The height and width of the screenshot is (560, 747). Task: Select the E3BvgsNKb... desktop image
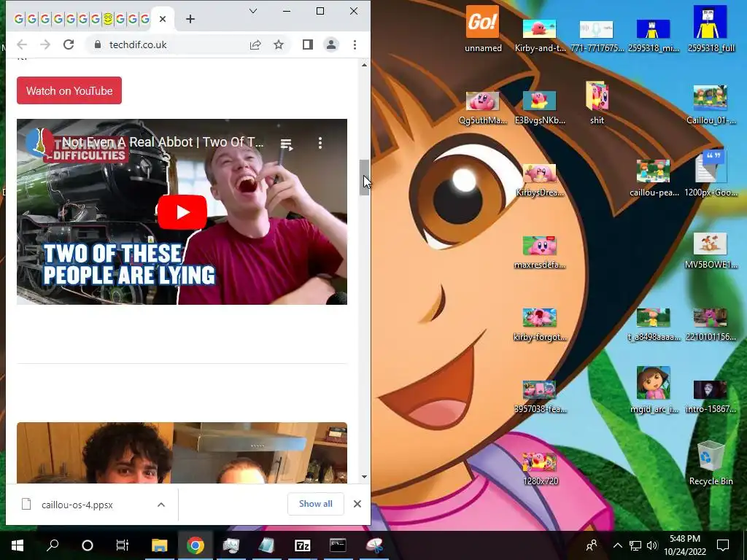pyautogui.click(x=540, y=108)
